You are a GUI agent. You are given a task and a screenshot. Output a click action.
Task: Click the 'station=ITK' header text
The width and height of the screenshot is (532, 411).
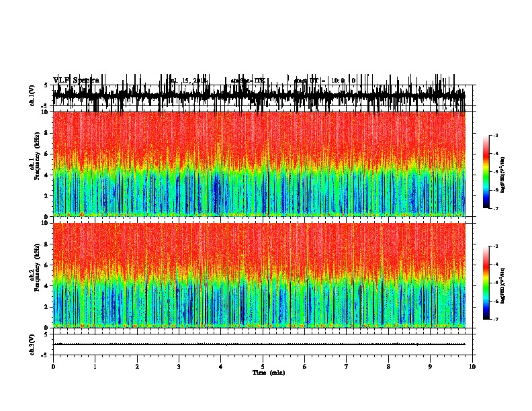248,81
